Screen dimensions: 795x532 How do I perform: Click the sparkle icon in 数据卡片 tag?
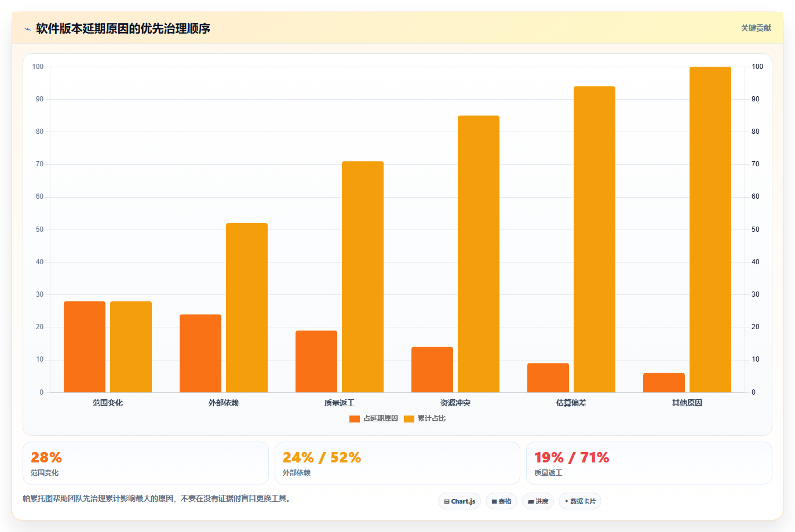(567, 501)
